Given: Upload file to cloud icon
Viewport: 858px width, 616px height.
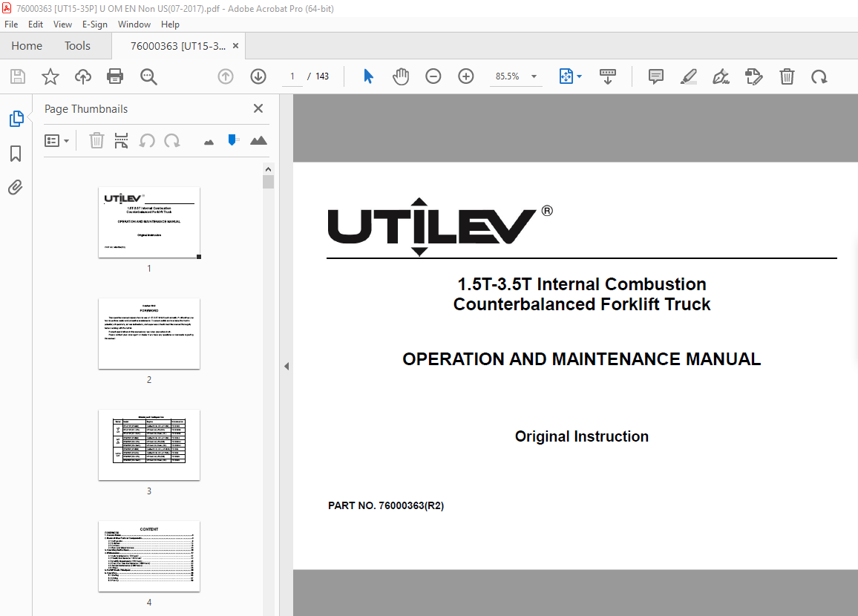Looking at the screenshot, I should tap(83, 76).
